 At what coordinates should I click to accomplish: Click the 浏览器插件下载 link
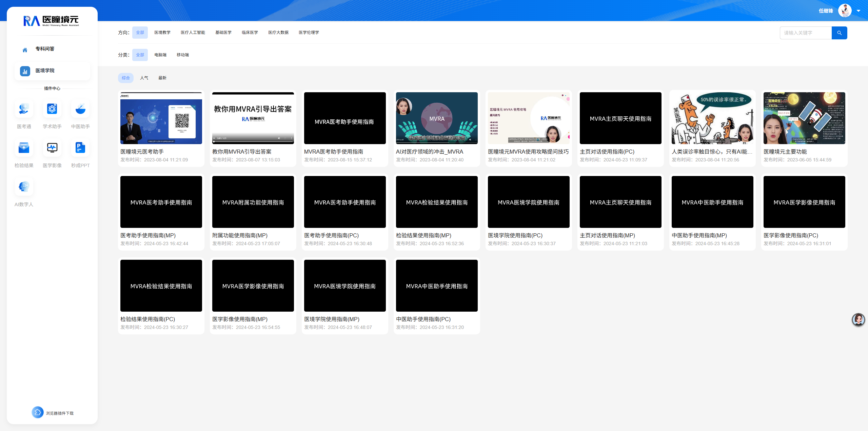(x=60, y=413)
